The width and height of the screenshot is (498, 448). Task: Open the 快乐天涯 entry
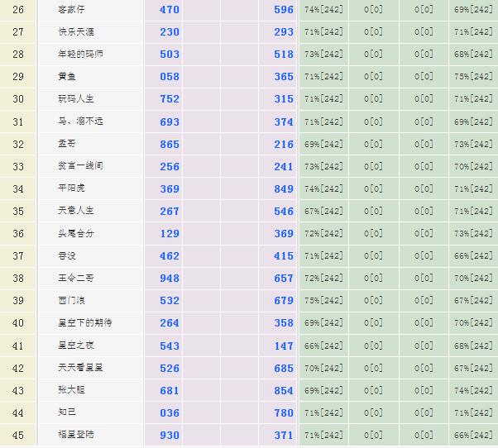click(74, 32)
